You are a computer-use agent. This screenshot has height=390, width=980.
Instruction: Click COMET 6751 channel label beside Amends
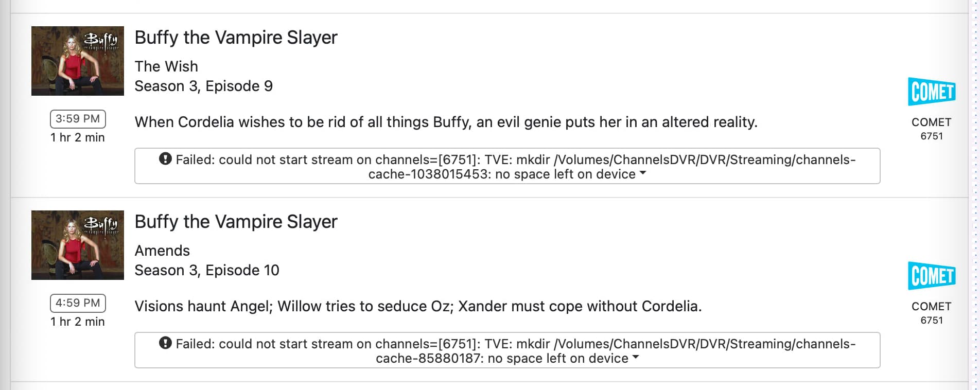point(931,312)
